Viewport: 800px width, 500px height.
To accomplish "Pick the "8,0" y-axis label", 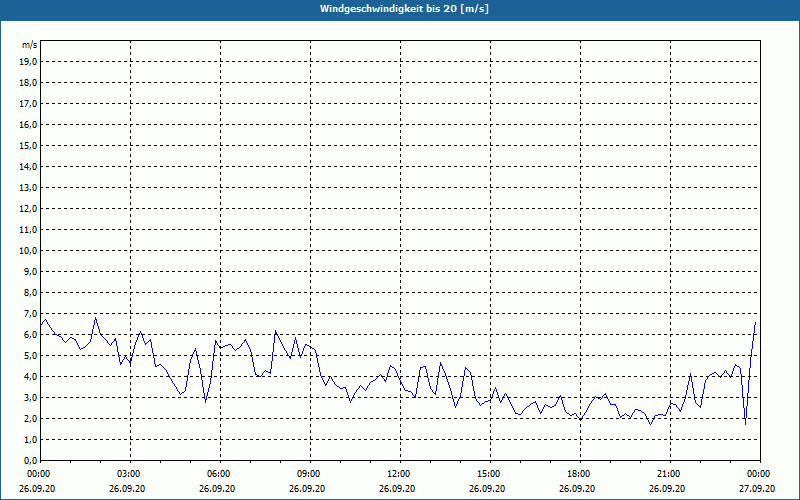I will [x=30, y=292].
